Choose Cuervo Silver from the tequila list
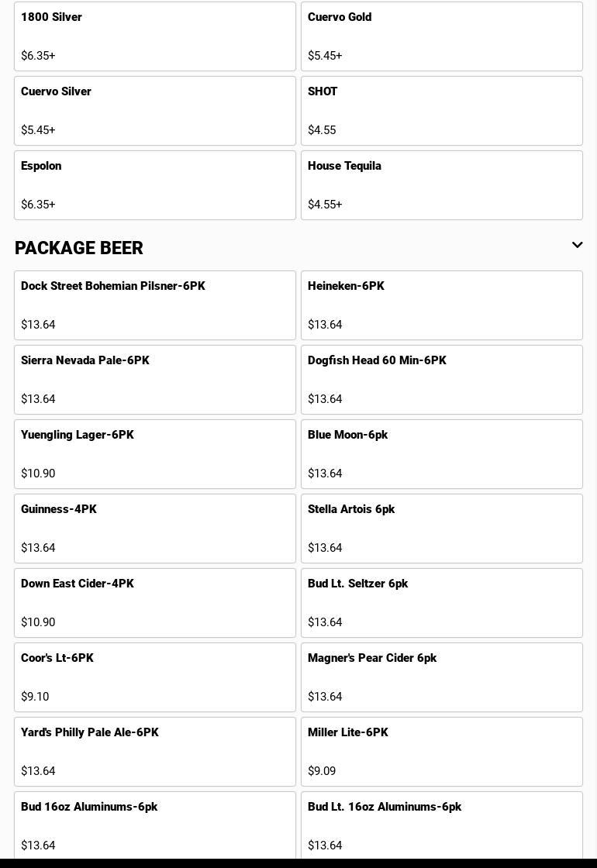The width and height of the screenshot is (597, 868). [x=155, y=111]
